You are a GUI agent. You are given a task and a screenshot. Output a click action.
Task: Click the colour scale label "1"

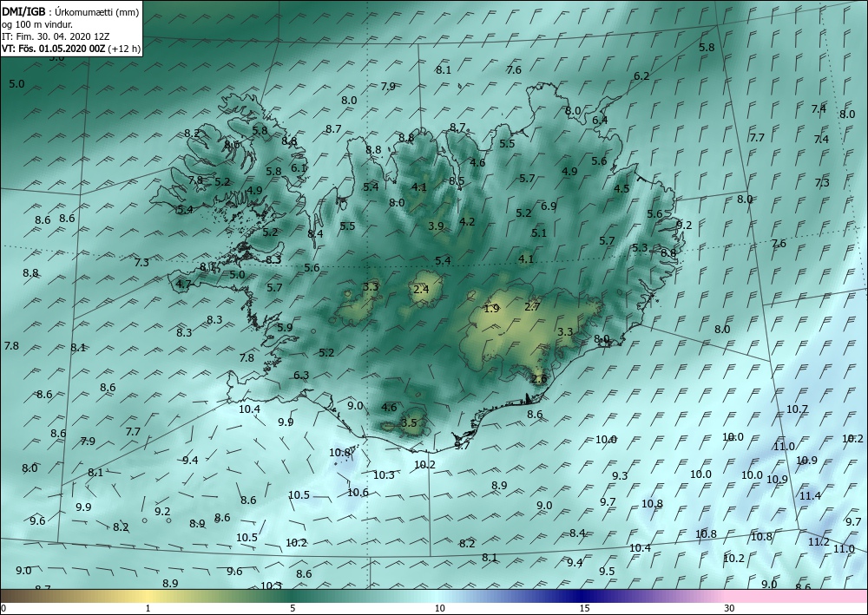[148, 608]
